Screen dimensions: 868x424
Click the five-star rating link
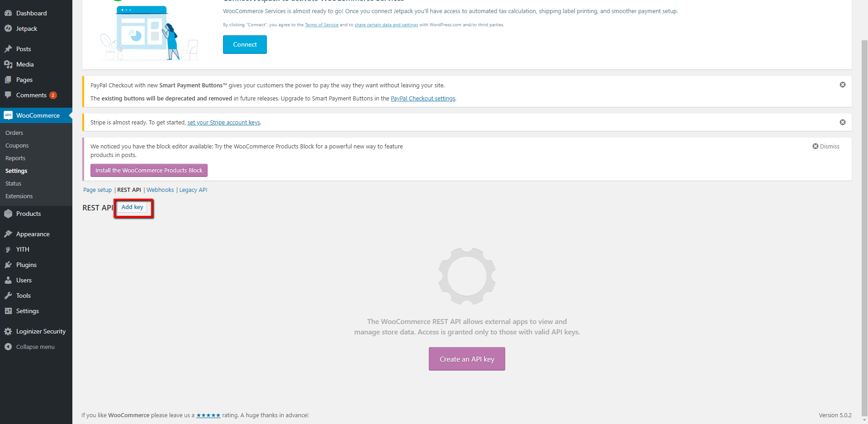click(209, 415)
